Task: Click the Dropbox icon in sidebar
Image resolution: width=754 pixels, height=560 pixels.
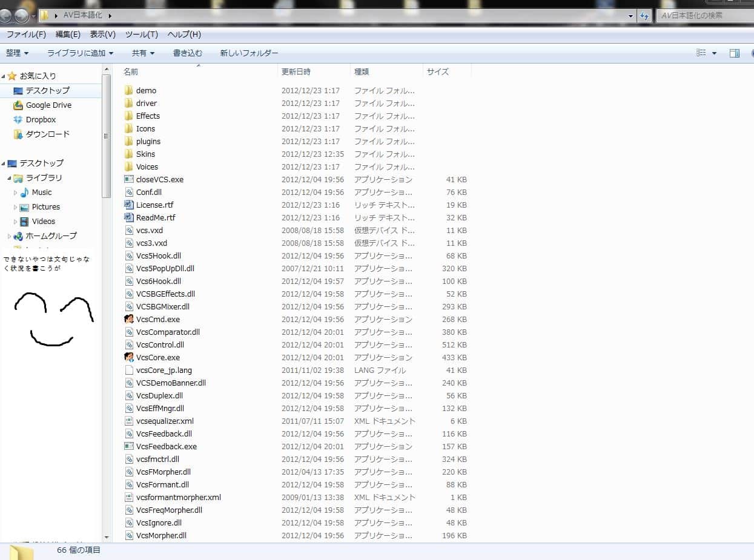Action: click(x=18, y=119)
